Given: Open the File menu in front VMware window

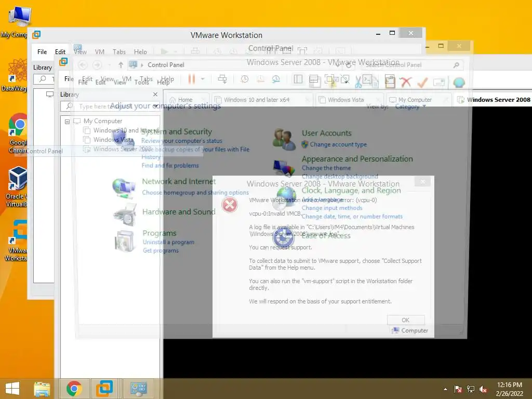Looking at the screenshot, I should point(69,79).
